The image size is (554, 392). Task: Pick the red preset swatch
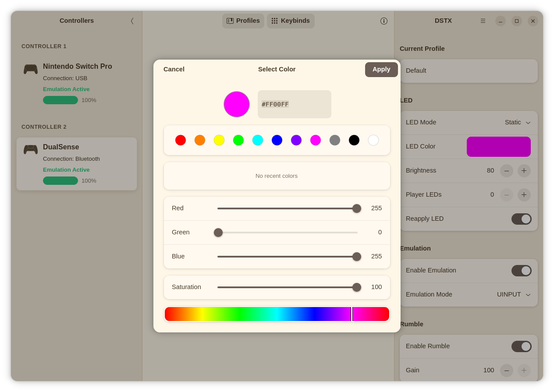[x=181, y=140]
